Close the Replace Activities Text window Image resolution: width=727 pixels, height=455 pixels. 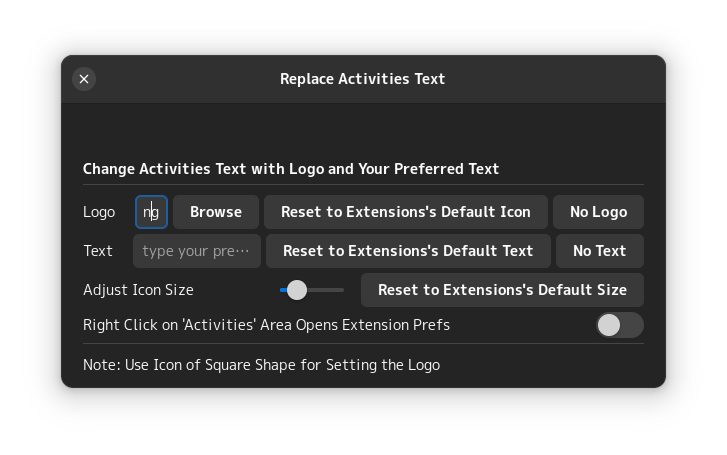click(84, 79)
